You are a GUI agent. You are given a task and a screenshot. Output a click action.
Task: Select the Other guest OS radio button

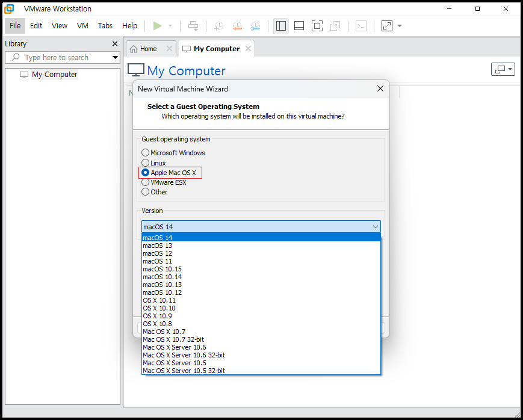pyautogui.click(x=145, y=192)
